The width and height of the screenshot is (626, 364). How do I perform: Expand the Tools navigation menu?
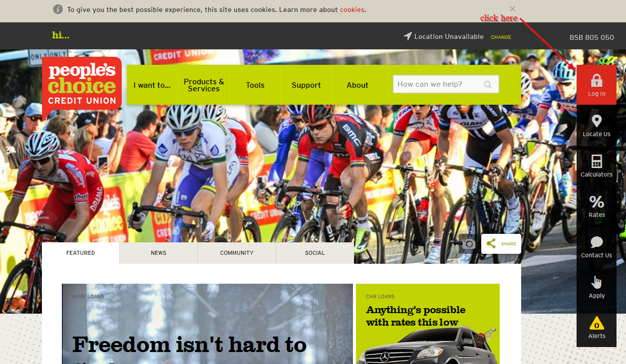pos(255,85)
